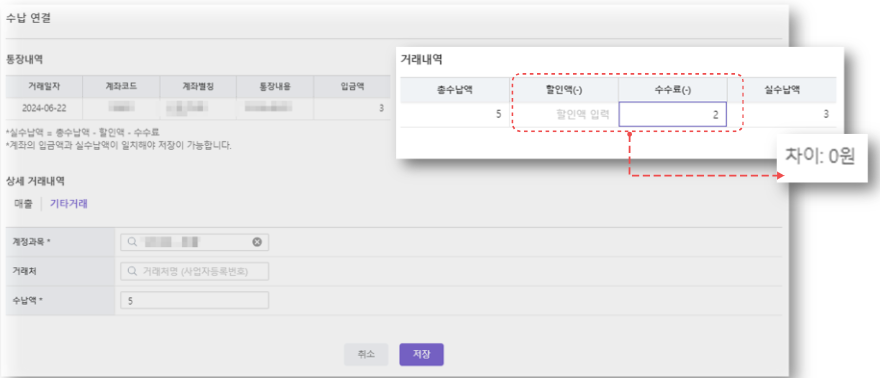Select the 2024-06-22 date cell
This screenshot has width=880, height=378.
click(x=44, y=108)
